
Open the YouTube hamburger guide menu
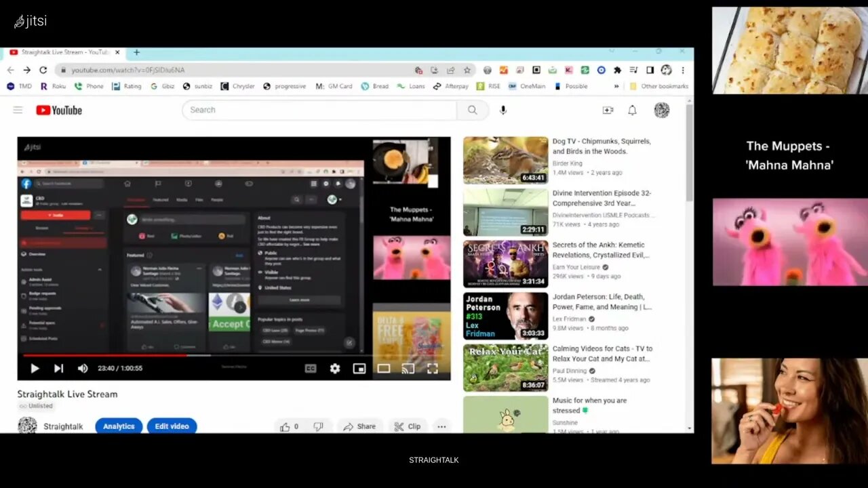18,110
